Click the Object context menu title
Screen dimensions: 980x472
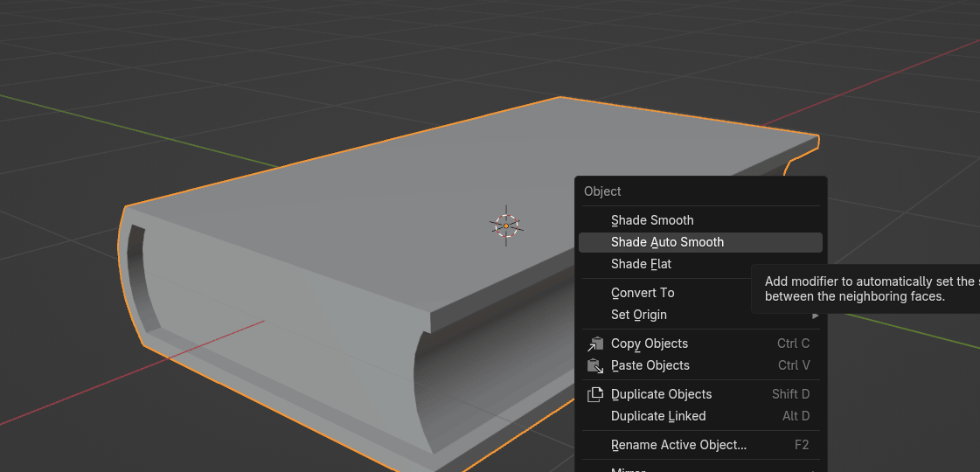tap(602, 191)
